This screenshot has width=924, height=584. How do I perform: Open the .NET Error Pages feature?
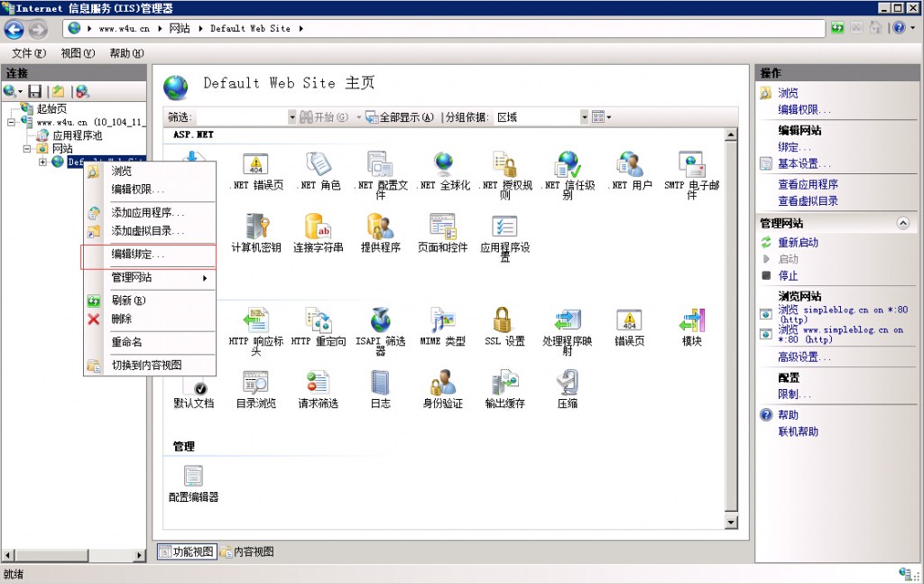pos(255,171)
